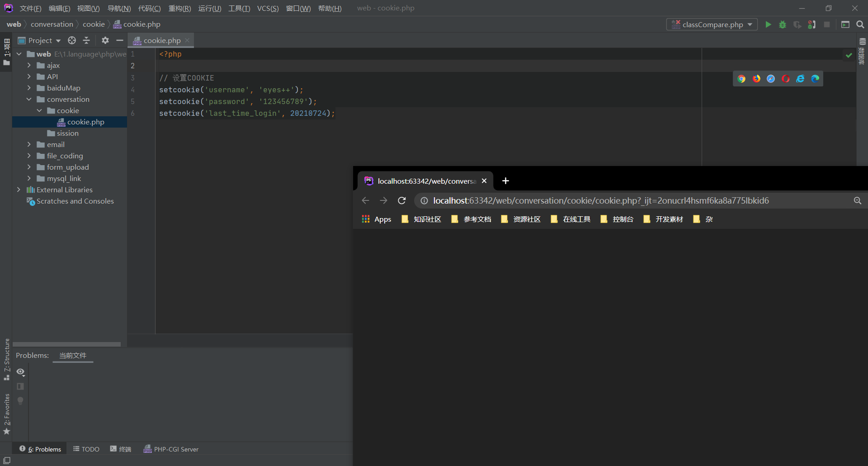Screen dimensions: 868x466
Task: Expand the email folder
Action: click(28, 144)
